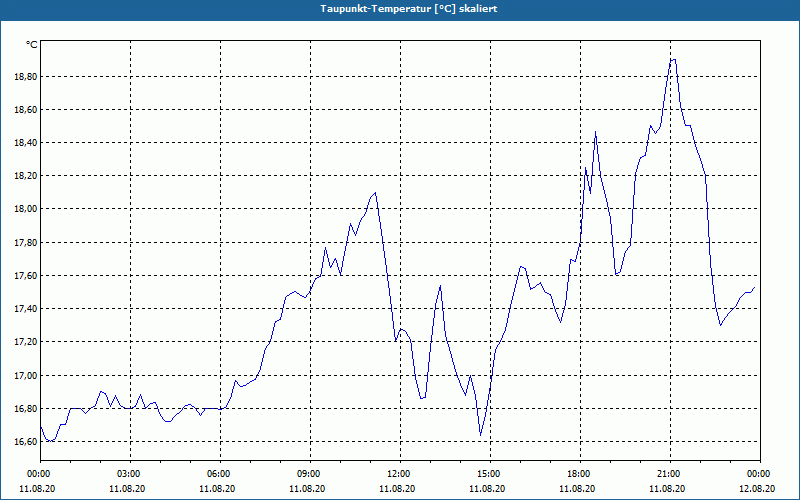Image resolution: width=800 pixels, height=500 pixels.
Task: Click the 16,60 y-axis label
Action: (x=24, y=442)
